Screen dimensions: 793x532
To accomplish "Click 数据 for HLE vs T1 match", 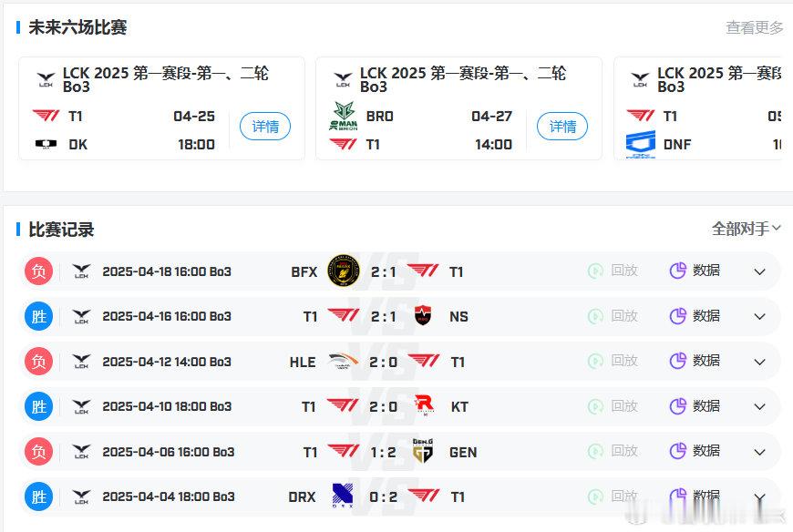I will click(695, 361).
